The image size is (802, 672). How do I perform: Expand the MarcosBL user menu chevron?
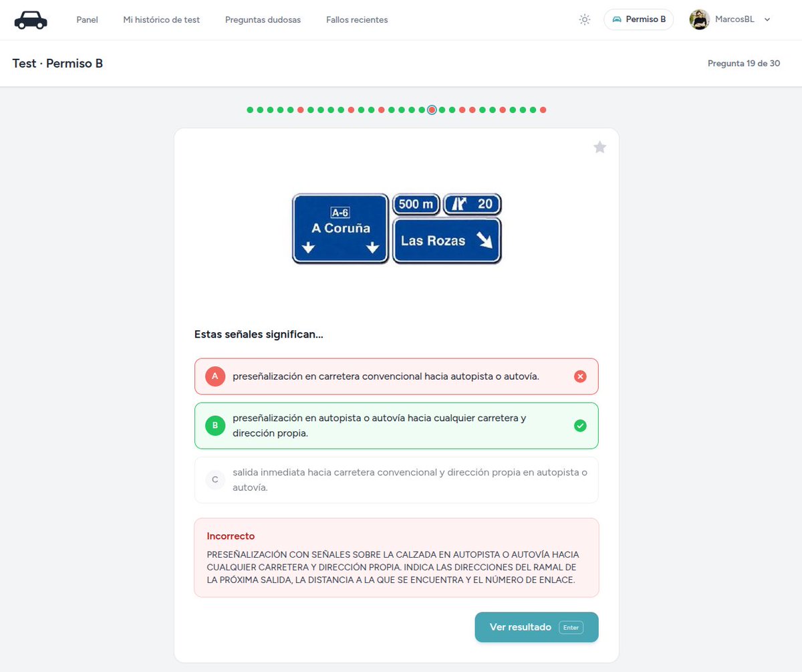pos(767,20)
